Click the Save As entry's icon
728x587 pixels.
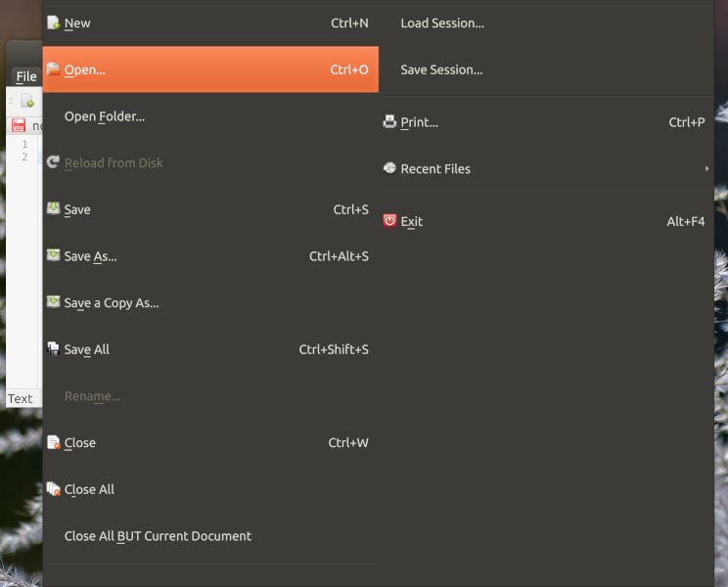tap(54, 254)
